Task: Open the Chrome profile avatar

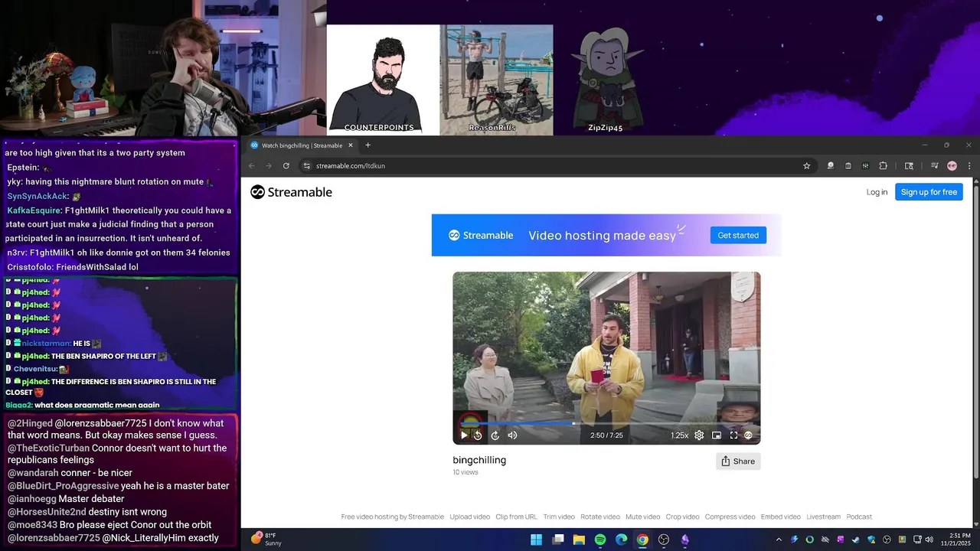Action: [952, 166]
